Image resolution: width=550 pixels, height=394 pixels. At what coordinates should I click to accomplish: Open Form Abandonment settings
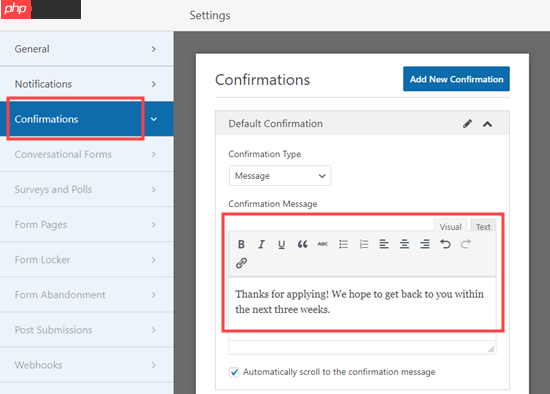coord(87,294)
